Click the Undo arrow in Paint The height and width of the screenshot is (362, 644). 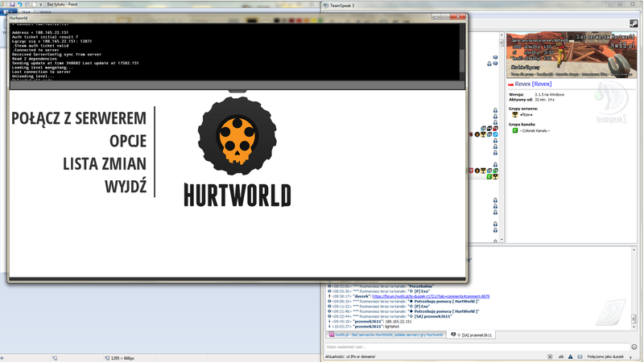(x=19, y=4)
